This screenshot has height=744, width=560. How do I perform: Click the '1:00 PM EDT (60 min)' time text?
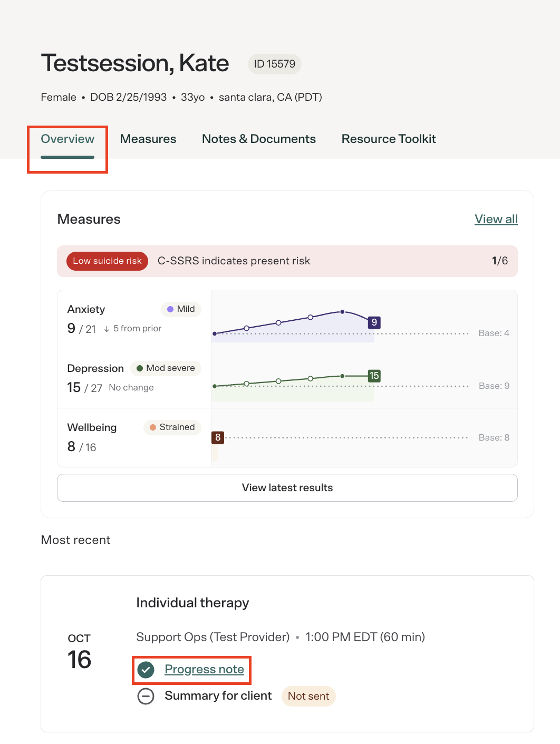click(365, 637)
